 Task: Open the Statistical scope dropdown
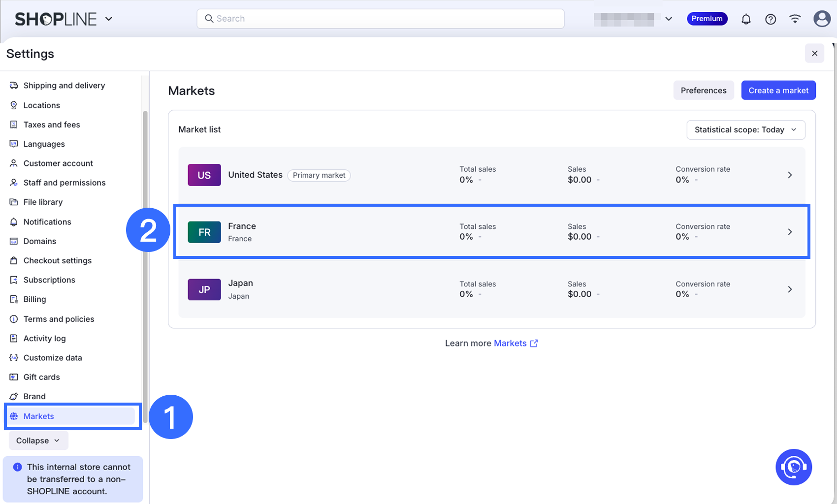coord(745,130)
